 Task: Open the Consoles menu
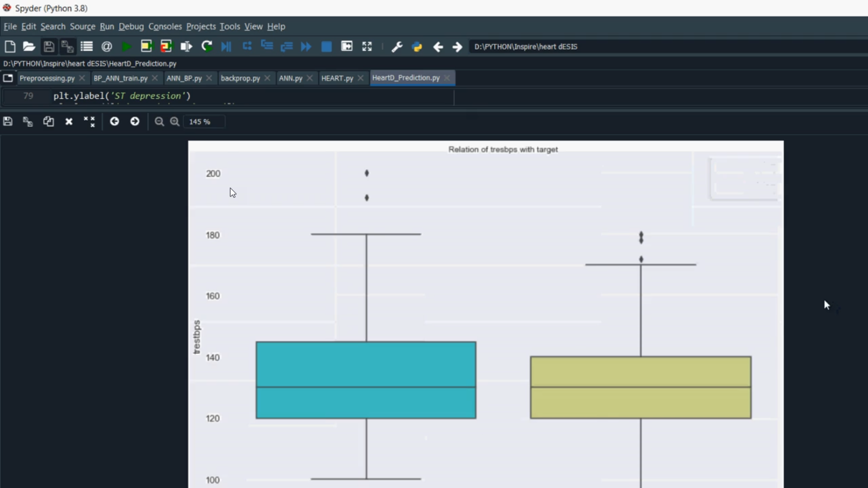tap(165, 27)
